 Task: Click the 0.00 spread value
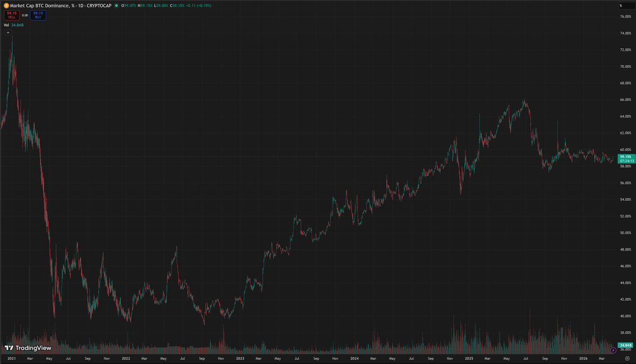(25, 15)
